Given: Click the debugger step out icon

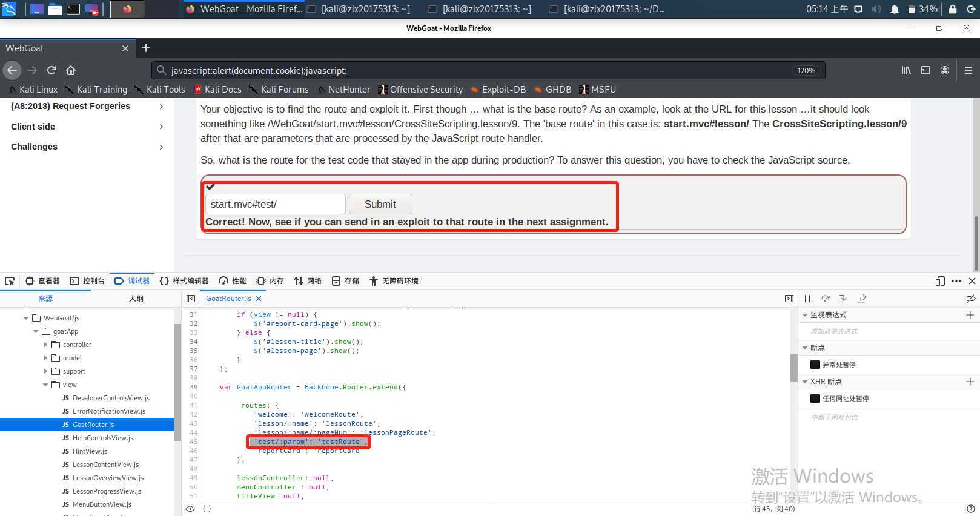Looking at the screenshot, I should click(x=862, y=299).
